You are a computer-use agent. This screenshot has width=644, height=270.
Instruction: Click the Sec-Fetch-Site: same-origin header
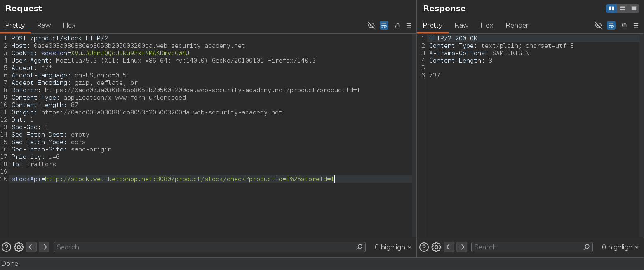61,149
